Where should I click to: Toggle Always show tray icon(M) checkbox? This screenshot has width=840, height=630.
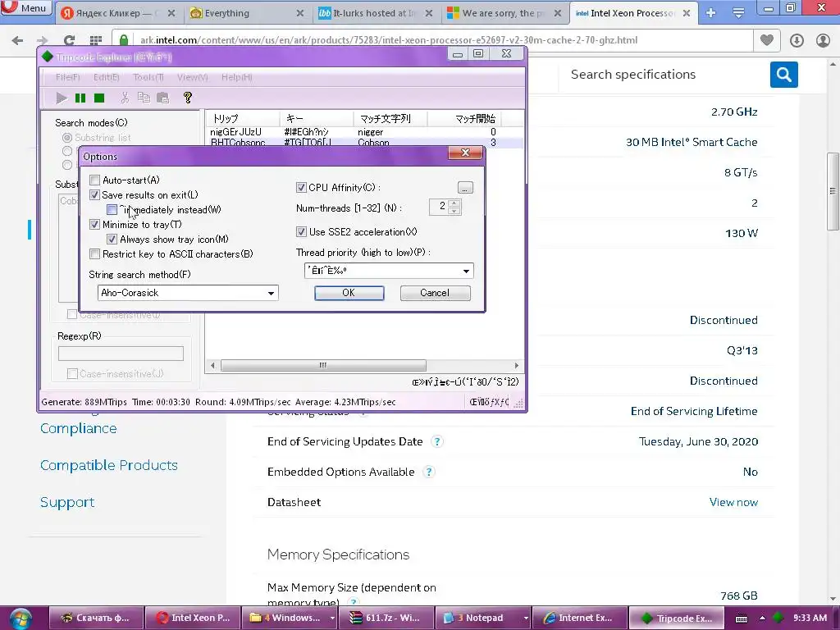click(112, 240)
